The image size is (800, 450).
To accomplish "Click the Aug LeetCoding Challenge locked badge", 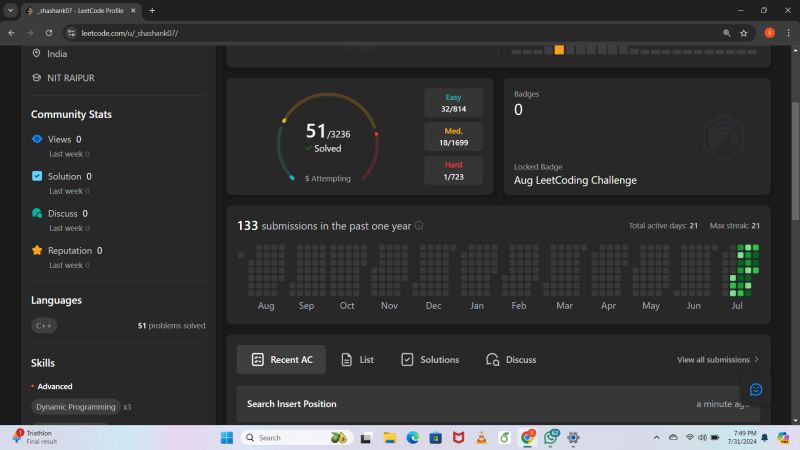I will (x=575, y=180).
